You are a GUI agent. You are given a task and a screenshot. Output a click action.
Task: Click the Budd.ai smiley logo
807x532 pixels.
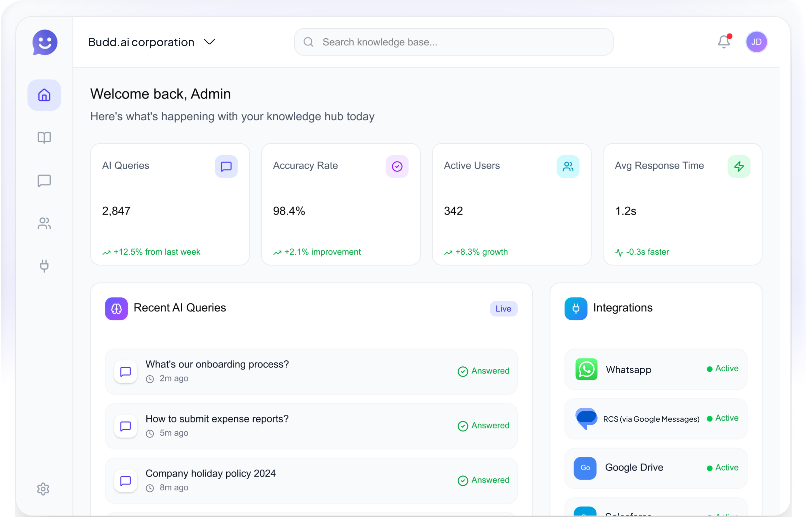45,42
